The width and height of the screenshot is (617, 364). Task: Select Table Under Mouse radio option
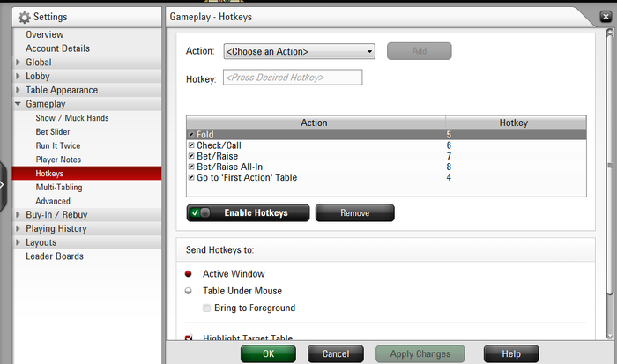click(188, 291)
